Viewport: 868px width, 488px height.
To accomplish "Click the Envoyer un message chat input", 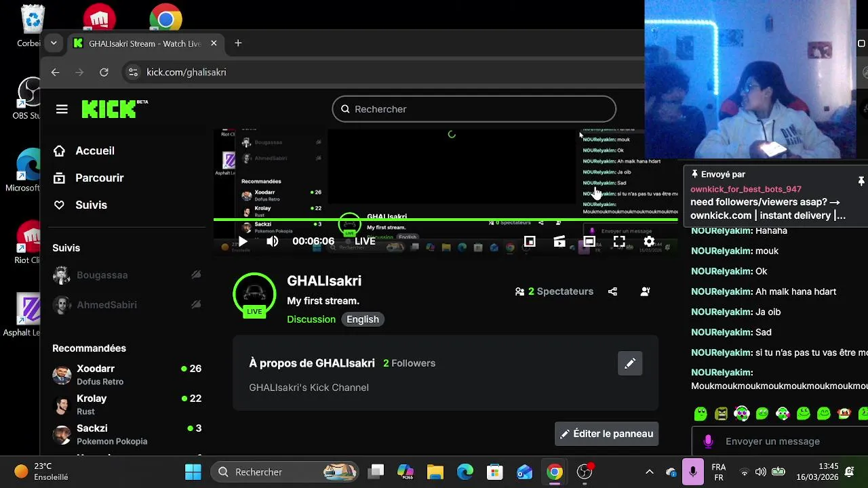I will coord(780,441).
